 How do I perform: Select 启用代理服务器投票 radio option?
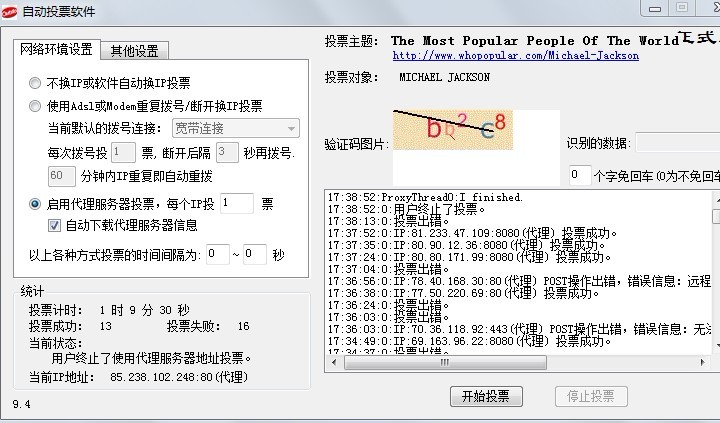pos(35,204)
